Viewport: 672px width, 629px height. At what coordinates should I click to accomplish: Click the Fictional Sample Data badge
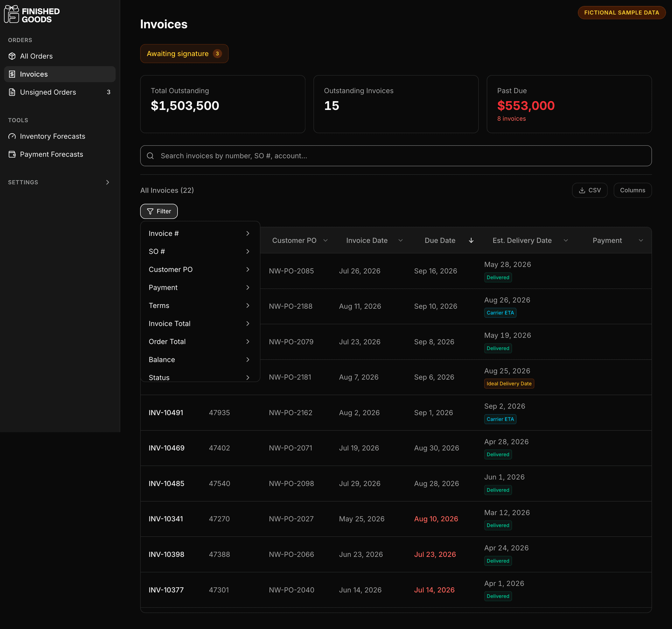point(622,13)
